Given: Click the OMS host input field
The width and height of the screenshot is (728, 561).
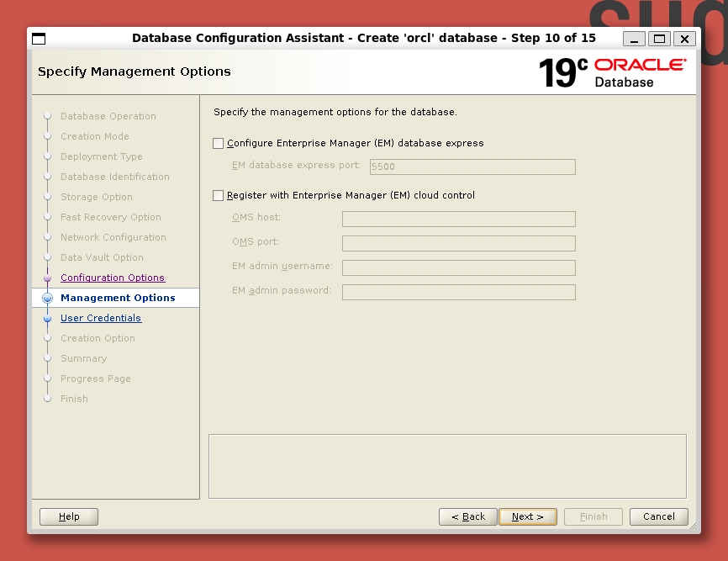Looking at the screenshot, I should point(458,219).
